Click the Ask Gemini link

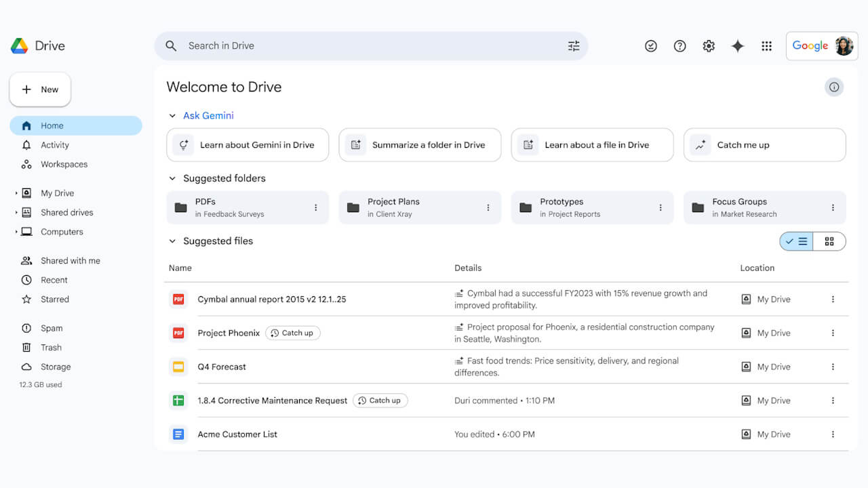(x=208, y=116)
